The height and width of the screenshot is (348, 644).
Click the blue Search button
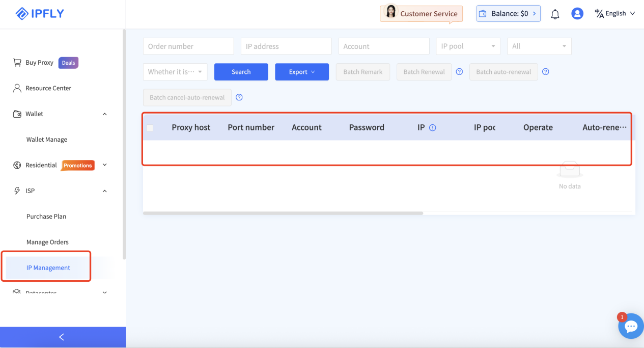(x=241, y=72)
